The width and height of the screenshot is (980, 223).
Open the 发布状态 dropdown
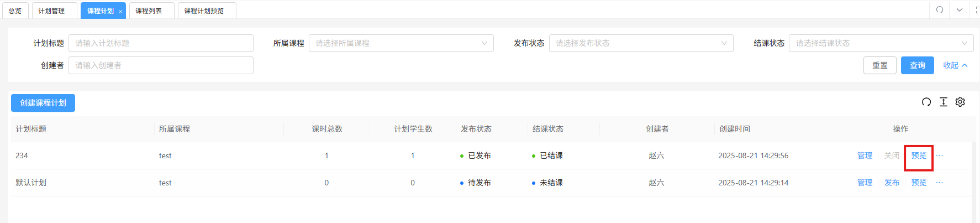(x=641, y=43)
